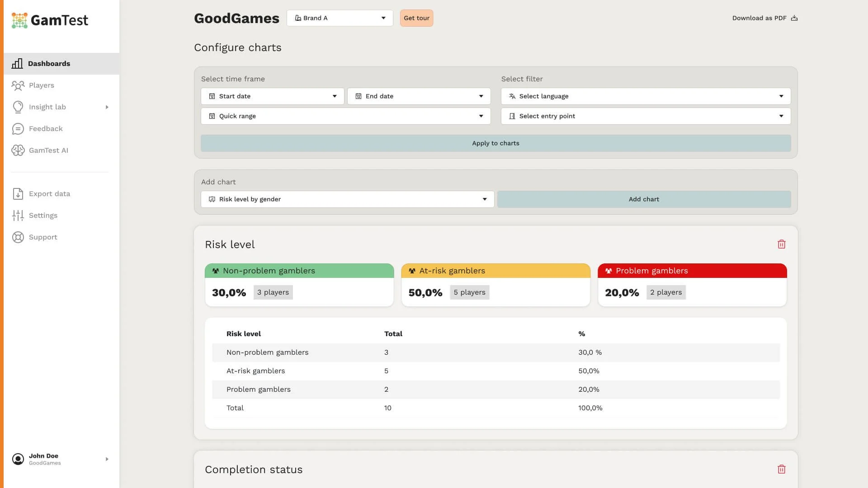
Task: Click the GamTest logo icon
Action: click(19, 20)
